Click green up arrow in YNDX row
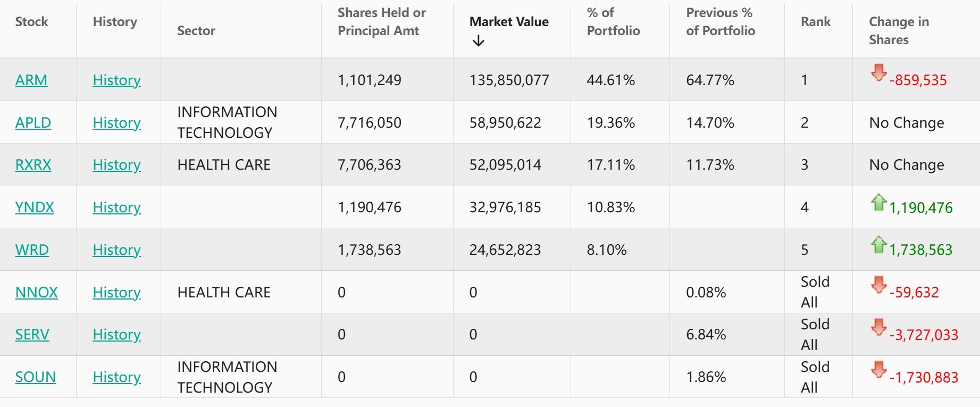980x407 pixels. pos(878,202)
